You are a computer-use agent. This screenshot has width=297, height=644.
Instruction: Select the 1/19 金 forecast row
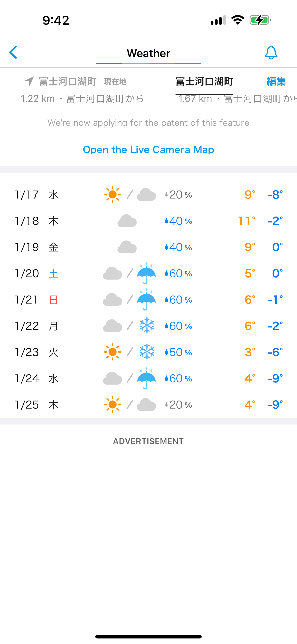[x=148, y=247]
